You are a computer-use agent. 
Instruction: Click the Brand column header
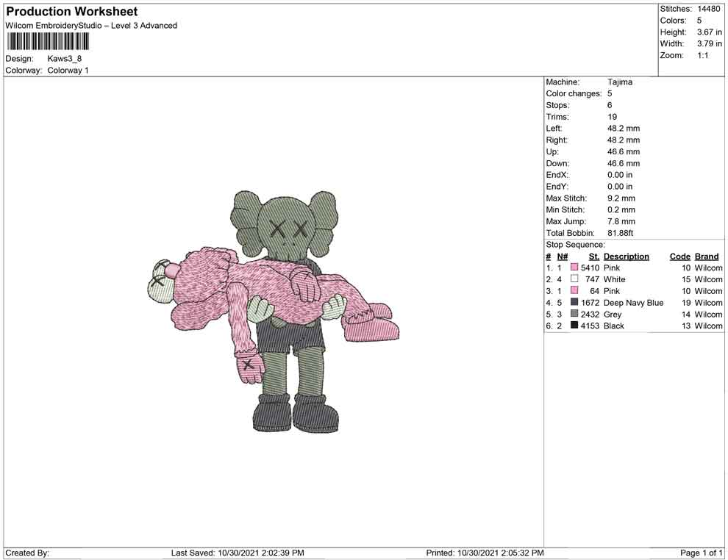(x=707, y=256)
